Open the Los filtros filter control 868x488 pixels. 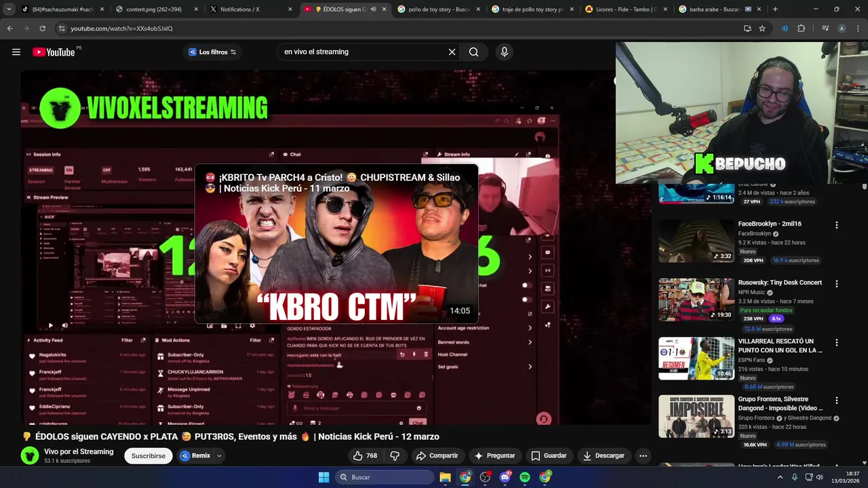click(212, 52)
